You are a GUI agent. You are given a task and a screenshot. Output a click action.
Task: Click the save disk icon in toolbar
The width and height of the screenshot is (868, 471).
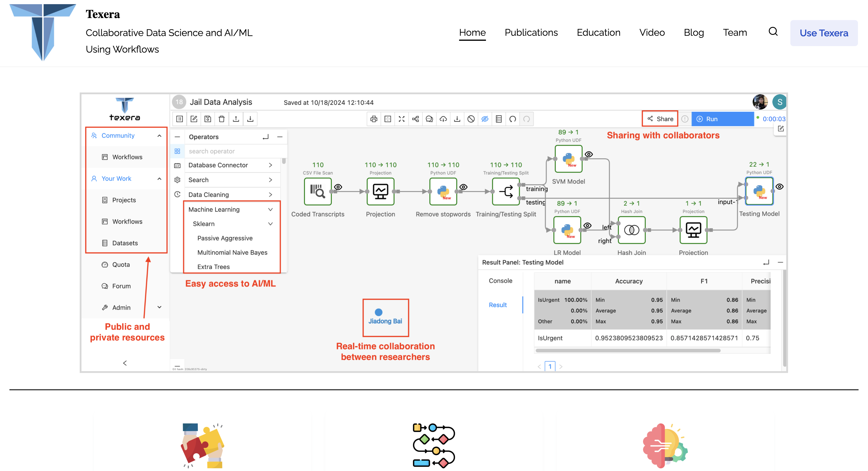(x=208, y=119)
